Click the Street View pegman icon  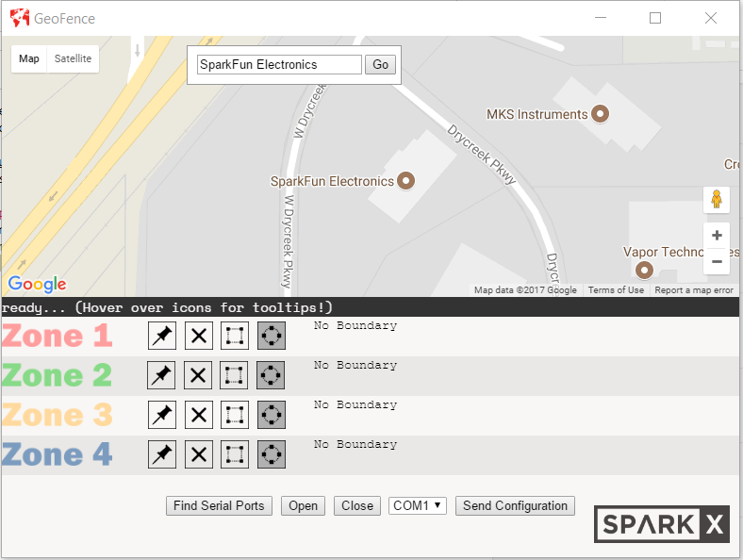(x=717, y=200)
